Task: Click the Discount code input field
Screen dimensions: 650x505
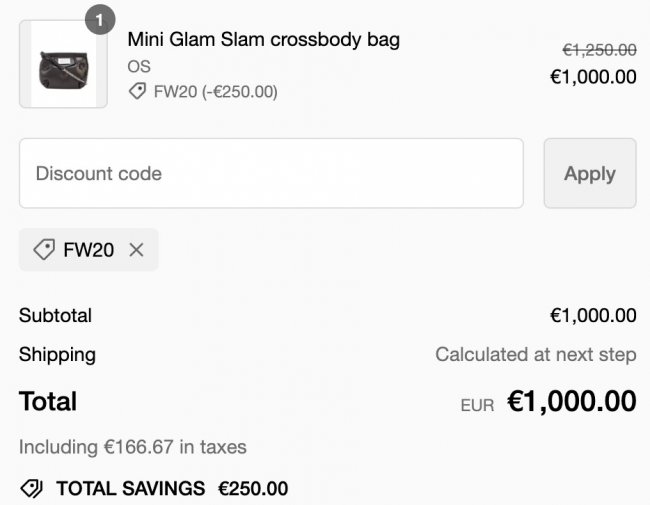Action: pyautogui.click(x=271, y=173)
